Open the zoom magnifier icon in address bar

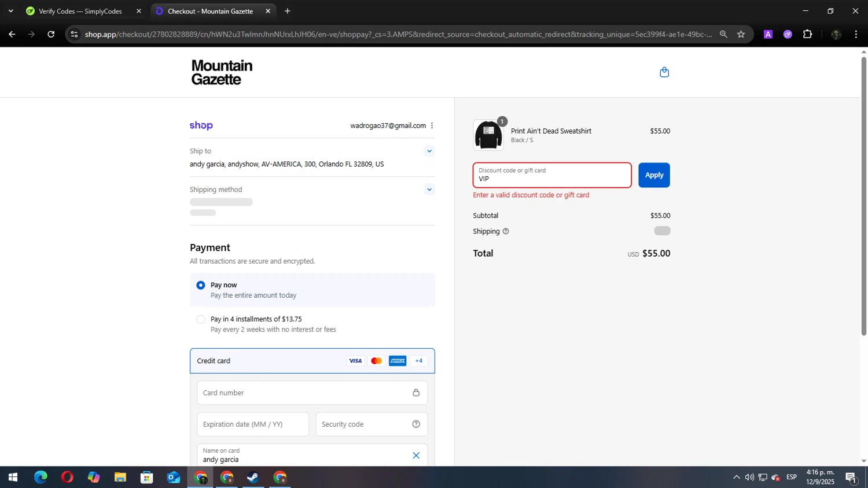(x=723, y=34)
